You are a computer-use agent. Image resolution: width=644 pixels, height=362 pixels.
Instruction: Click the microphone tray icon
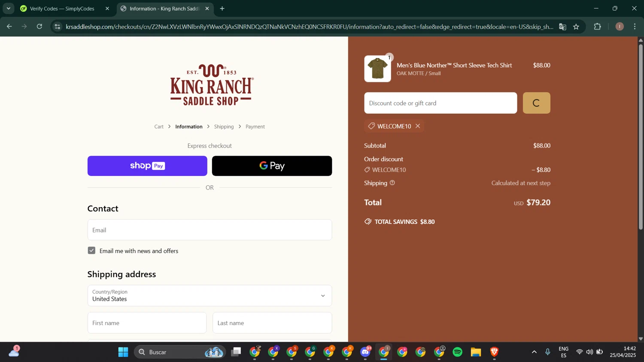pos(548,352)
